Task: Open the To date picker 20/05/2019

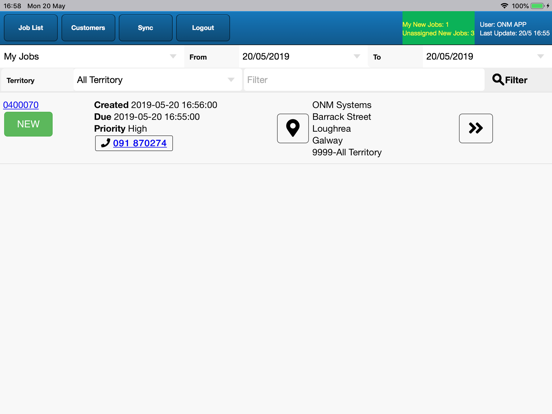Action: 486,57
